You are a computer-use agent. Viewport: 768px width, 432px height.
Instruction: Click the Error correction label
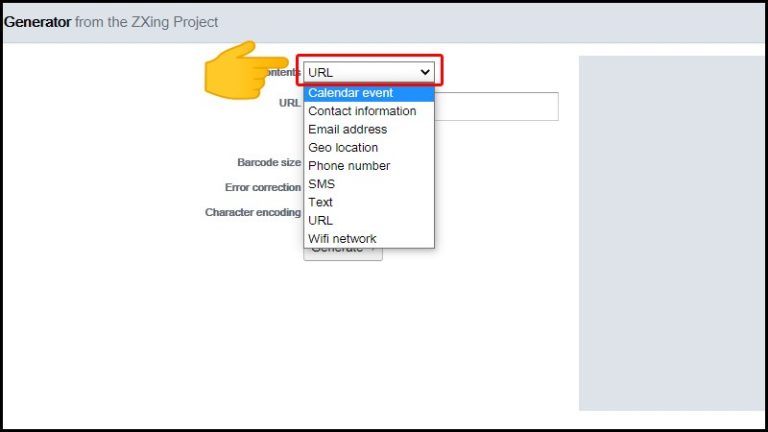(x=262, y=187)
